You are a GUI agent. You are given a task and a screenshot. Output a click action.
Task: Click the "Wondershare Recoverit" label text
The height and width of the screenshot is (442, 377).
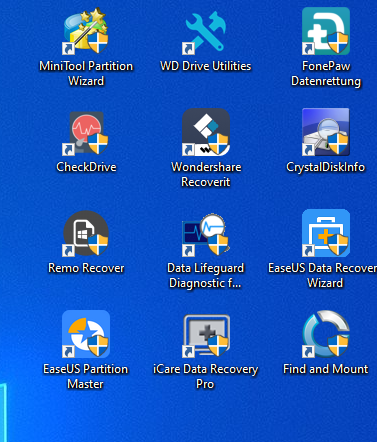[206, 174]
